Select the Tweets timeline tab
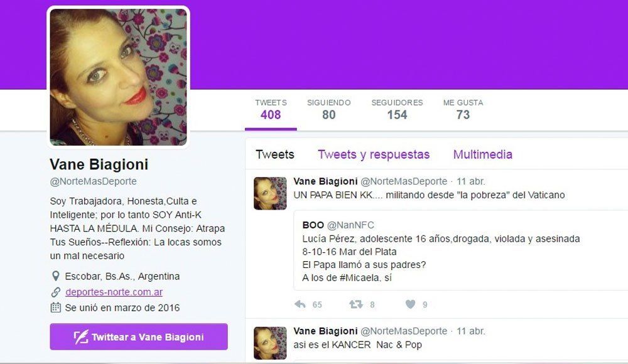This screenshot has width=628, height=364. tap(275, 154)
